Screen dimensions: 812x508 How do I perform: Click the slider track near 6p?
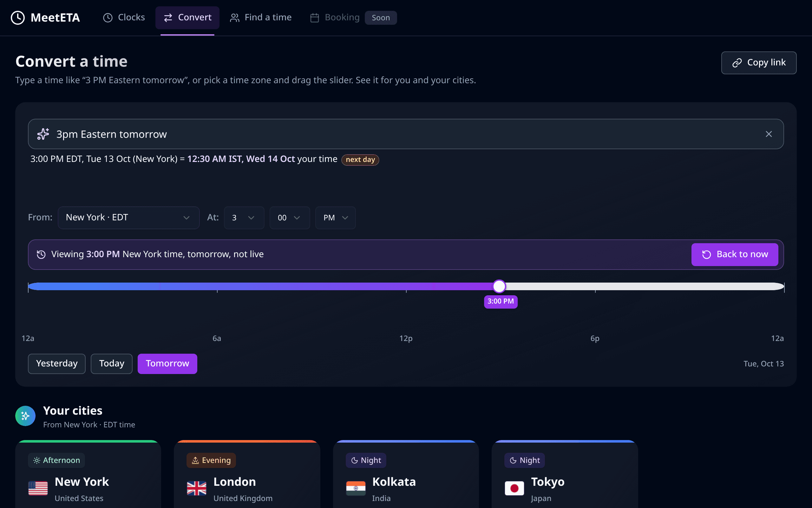click(x=595, y=286)
